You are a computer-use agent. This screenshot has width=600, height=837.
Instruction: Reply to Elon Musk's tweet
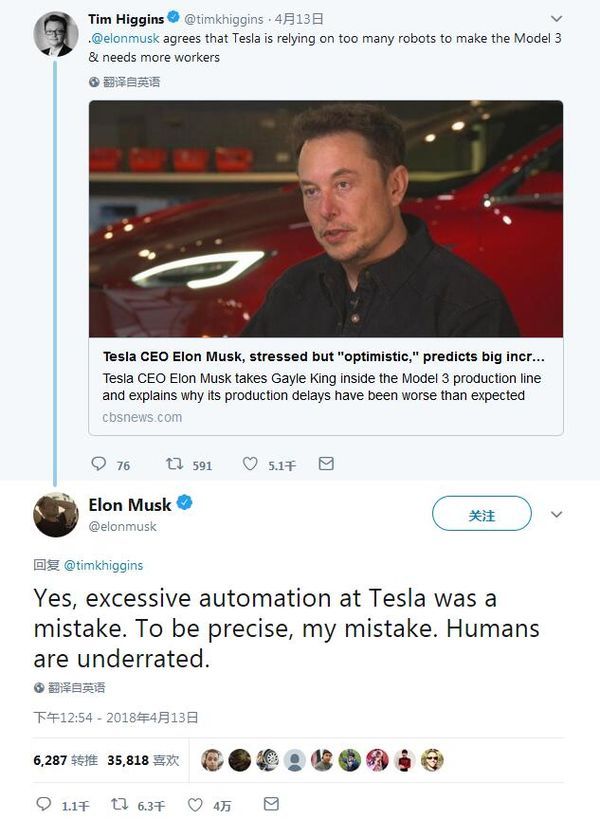[x=43, y=805]
